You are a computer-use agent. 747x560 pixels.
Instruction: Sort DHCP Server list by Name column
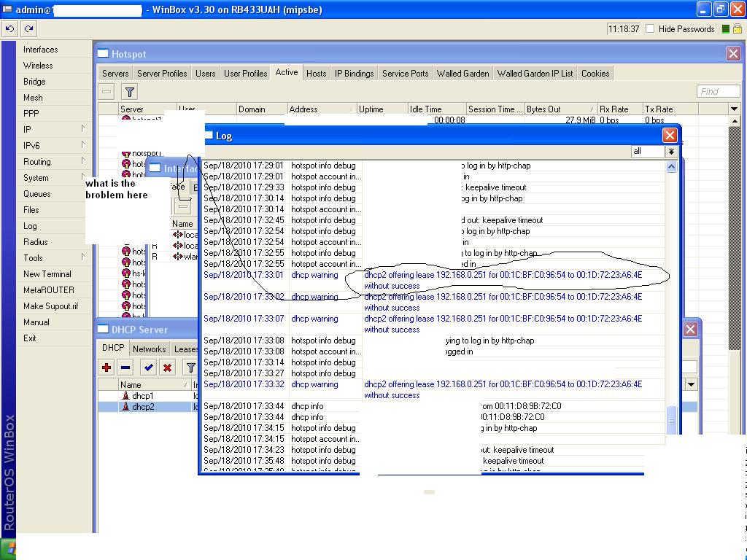pyautogui.click(x=155, y=385)
